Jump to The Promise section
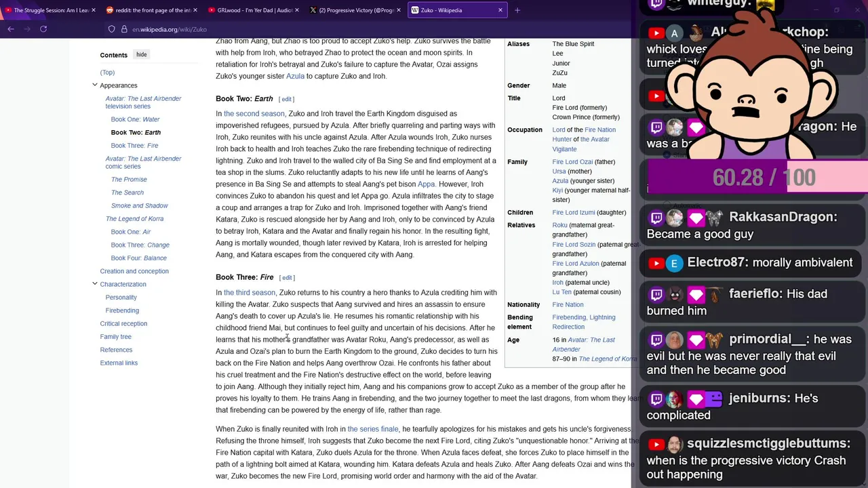The image size is (868, 488). 129,180
